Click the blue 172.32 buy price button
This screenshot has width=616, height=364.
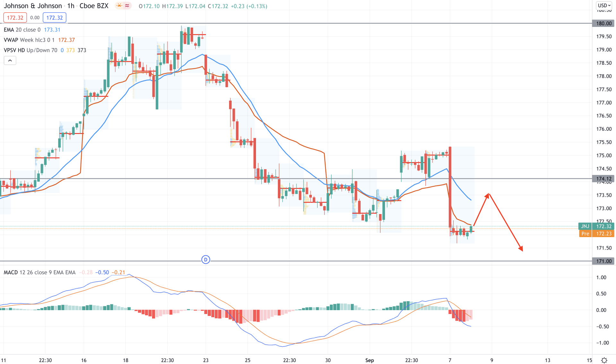[x=54, y=18]
